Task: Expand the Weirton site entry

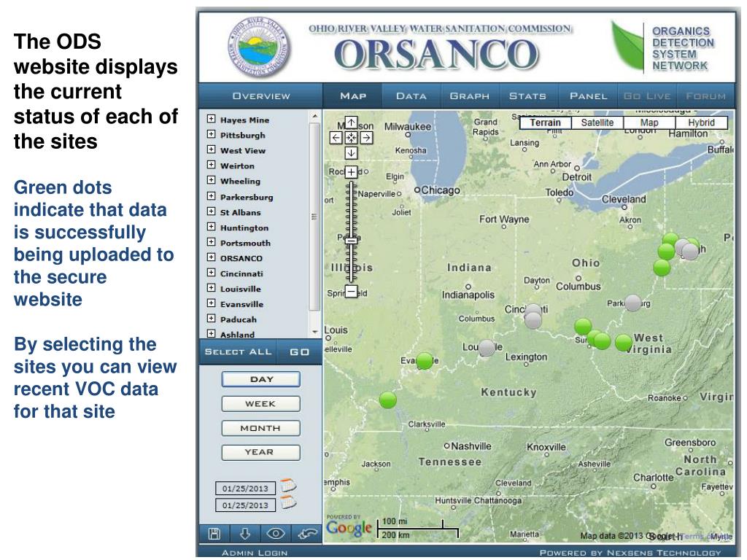Action: tap(211, 164)
